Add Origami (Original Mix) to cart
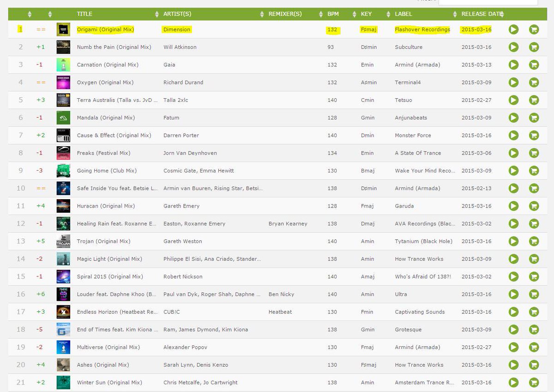 point(534,30)
